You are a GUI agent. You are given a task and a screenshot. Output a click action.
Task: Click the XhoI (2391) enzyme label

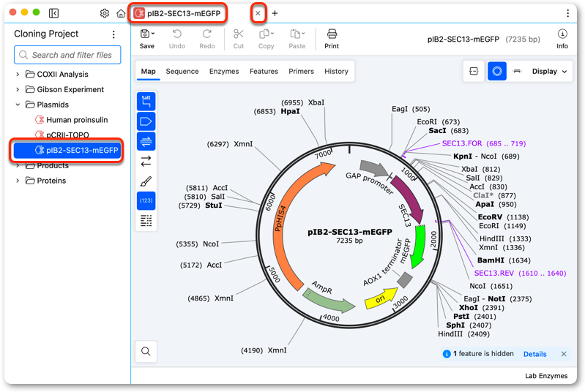point(481,308)
